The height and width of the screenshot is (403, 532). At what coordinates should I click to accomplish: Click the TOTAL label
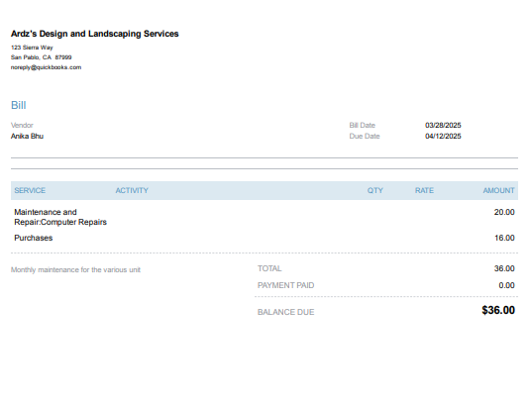(269, 268)
